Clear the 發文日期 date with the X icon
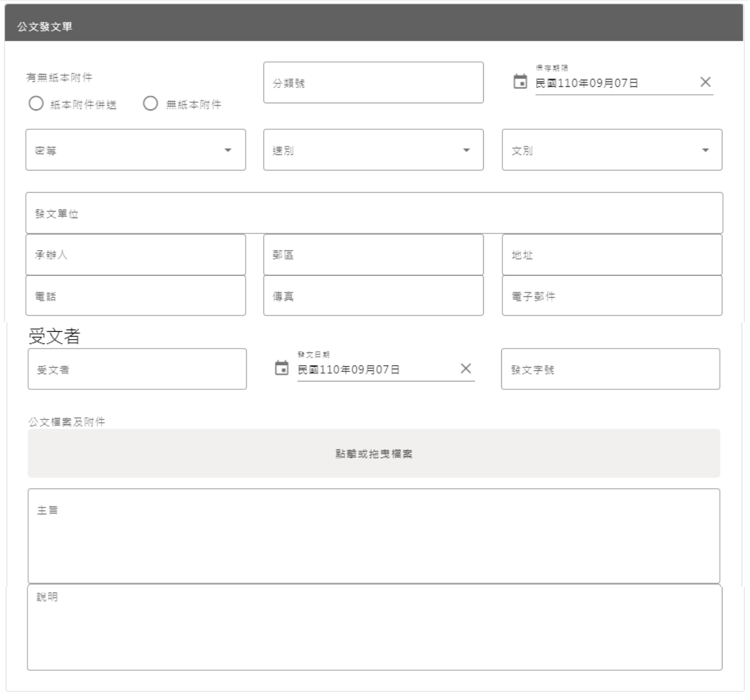This screenshot has width=750, height=700. (466, 369)
